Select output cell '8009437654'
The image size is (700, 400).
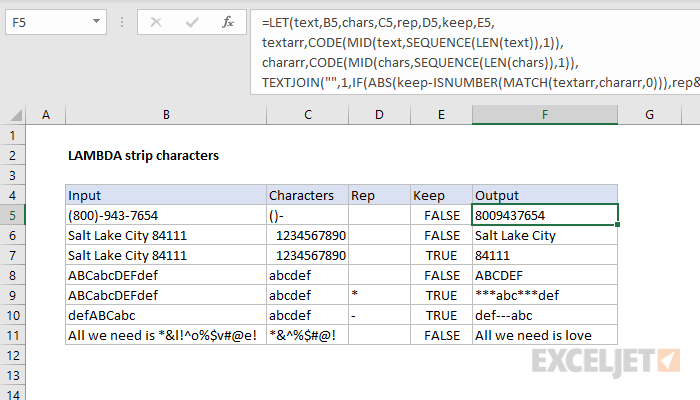[x=545, y=215]
